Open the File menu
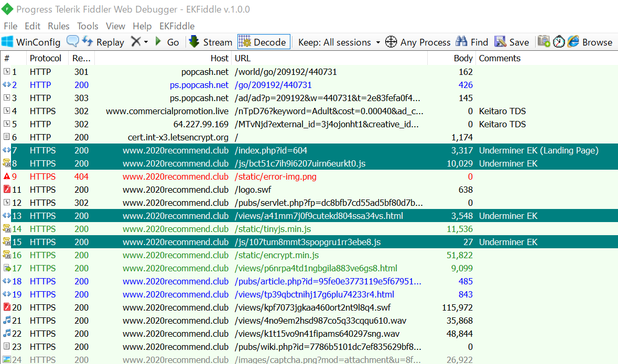This screenshot has width=618, height=364. [x=10, y=26]
